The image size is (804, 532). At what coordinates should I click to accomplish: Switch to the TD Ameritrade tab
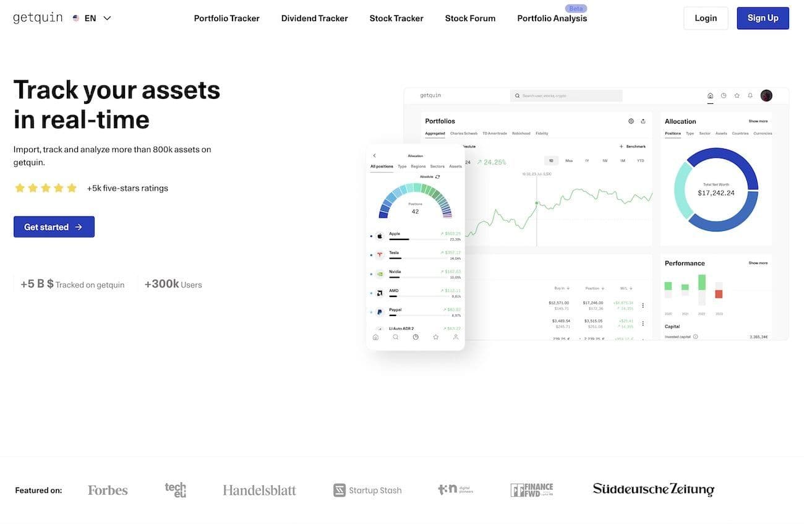[495, 134]
